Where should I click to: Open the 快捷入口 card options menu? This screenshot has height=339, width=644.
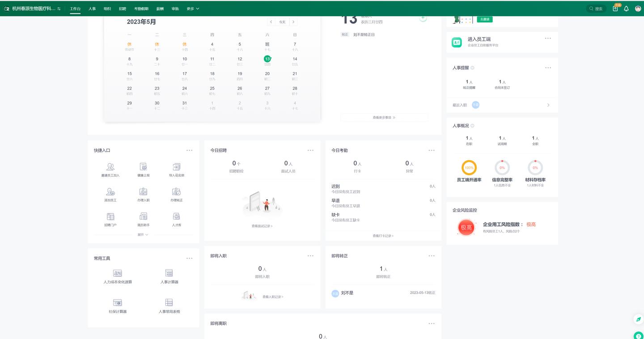(x=190, y=150)
